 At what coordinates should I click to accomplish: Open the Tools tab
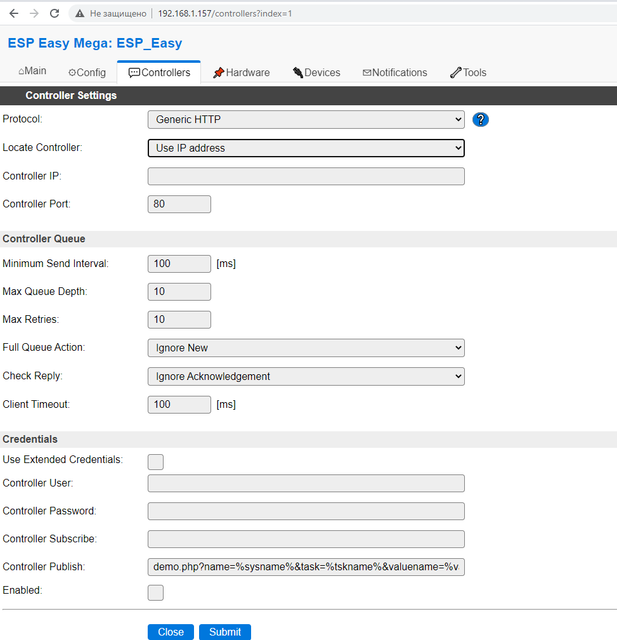[x=468, y=73]
